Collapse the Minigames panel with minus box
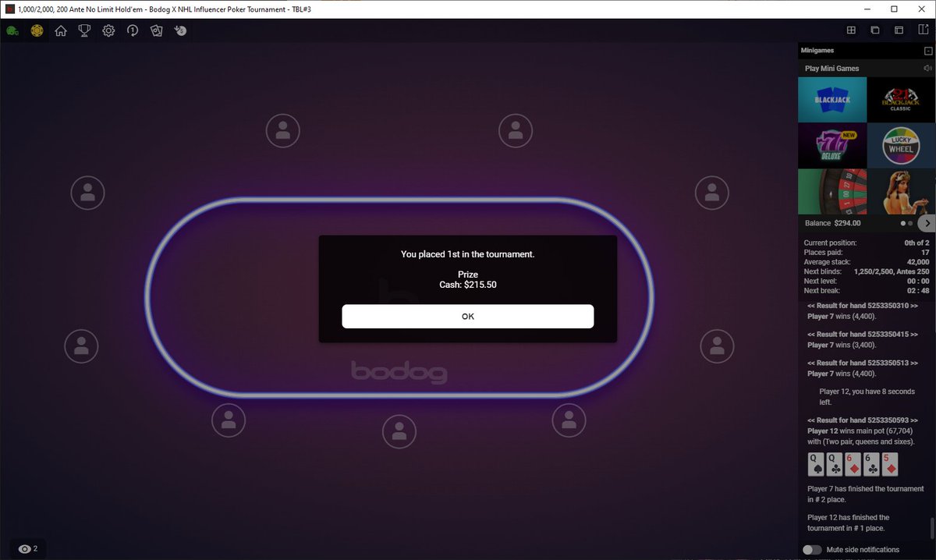 click(x=928, y=51)
